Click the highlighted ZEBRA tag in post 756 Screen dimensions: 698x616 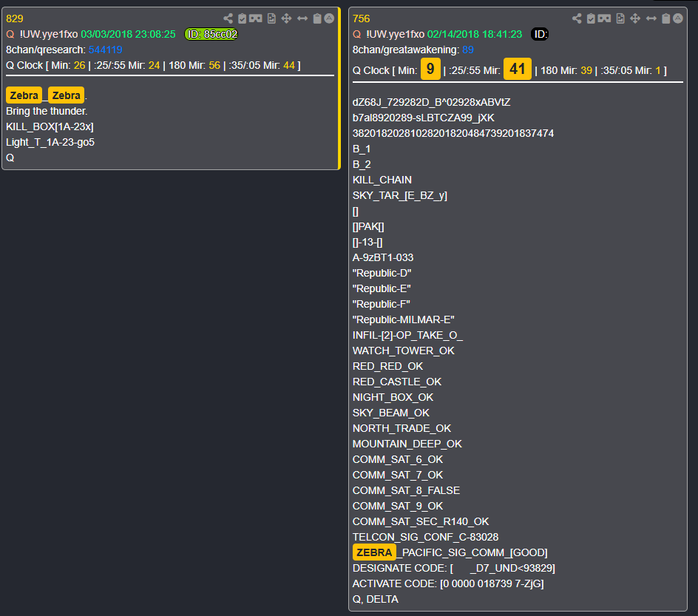click(x=374, y=552)
